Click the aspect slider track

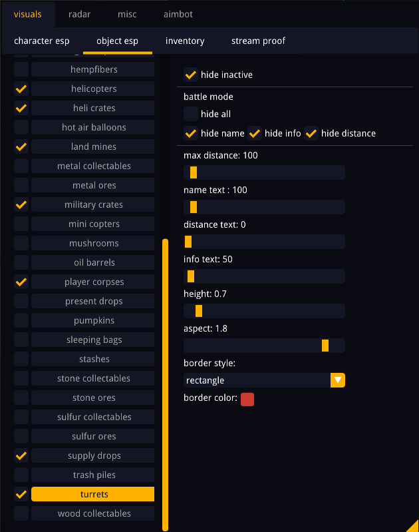coord(264,346)
